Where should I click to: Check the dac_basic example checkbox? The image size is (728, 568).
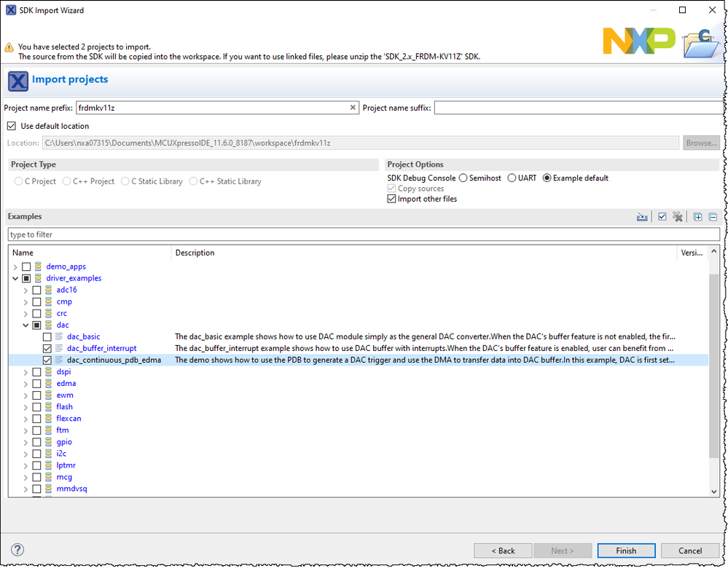click(47, 336)
